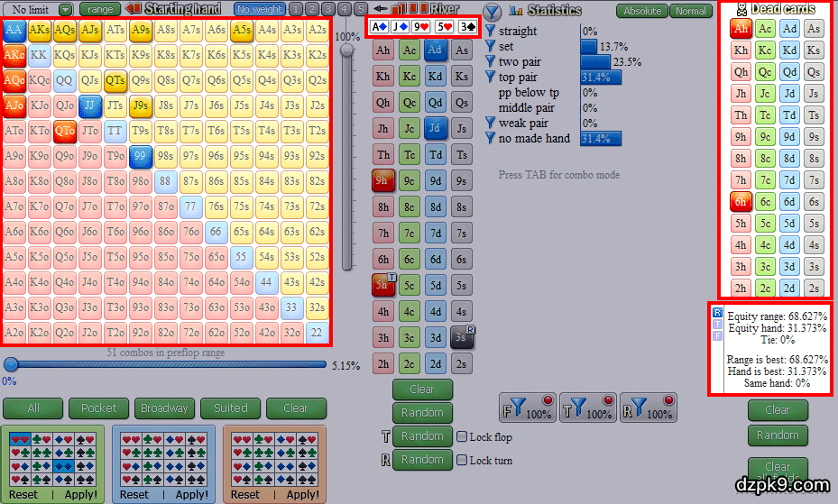
Task: Select the KK hand in starting hand grid
Action: point(39,55)
